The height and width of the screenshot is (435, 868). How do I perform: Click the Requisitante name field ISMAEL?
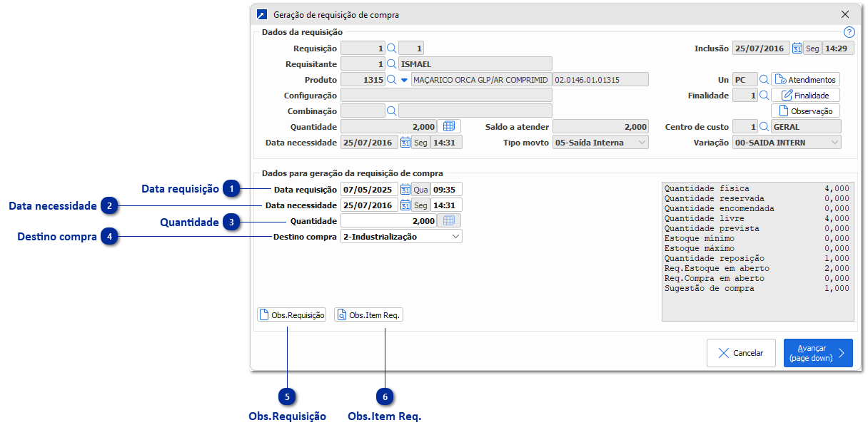click(475, 64)
